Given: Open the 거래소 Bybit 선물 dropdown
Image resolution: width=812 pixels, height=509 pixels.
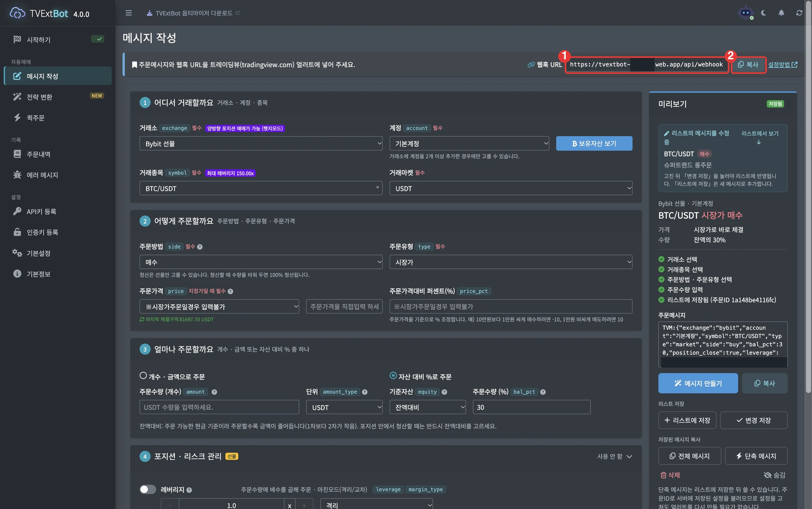Looking at the screenshot, I should (x=261, y=143).
